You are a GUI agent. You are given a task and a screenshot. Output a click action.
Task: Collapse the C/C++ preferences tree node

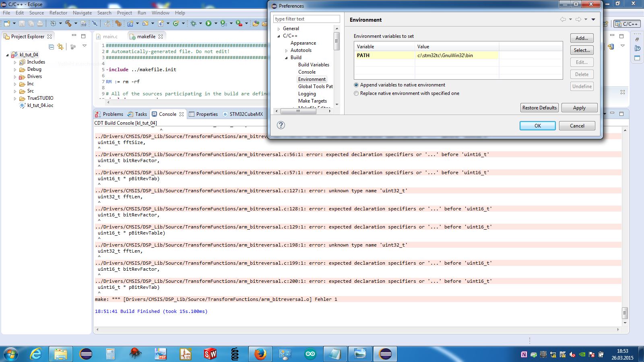point(279,36)
